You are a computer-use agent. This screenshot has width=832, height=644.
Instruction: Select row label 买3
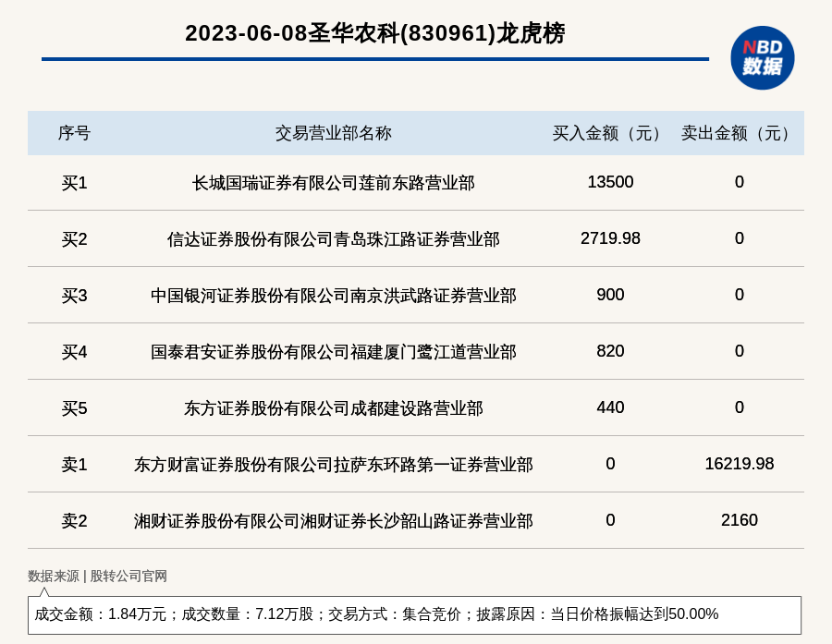point(74,296)
